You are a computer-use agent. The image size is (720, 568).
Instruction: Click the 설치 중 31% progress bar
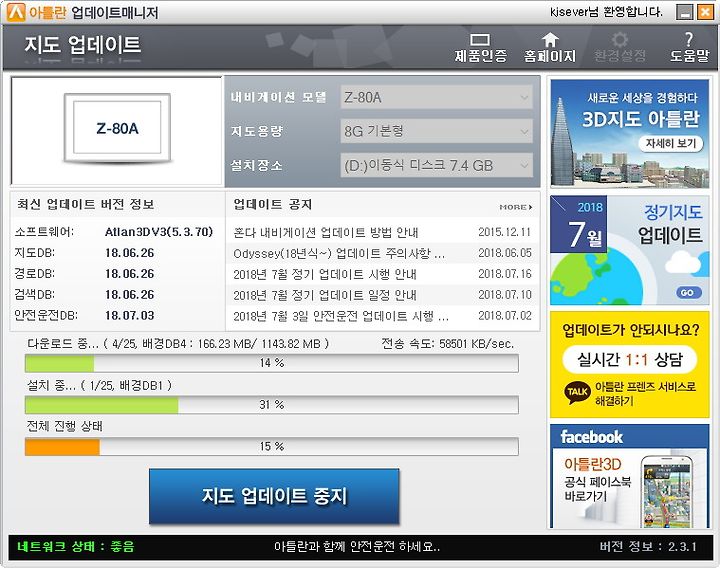click(272, 405)
